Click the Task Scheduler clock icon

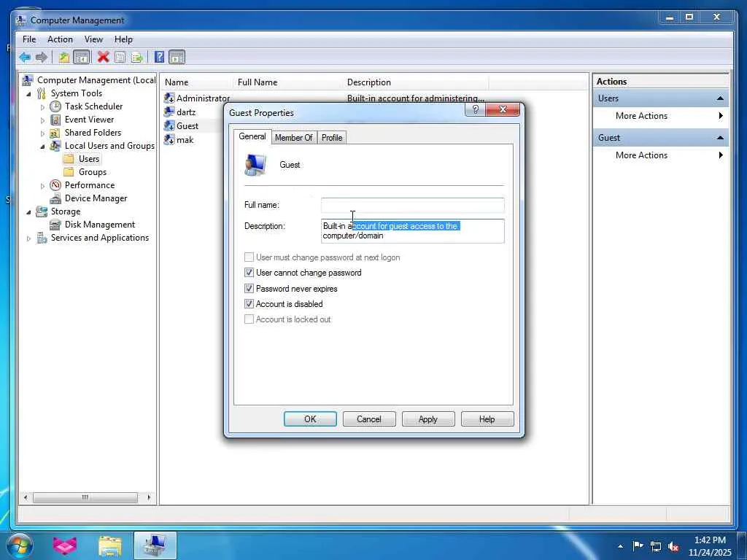(x=55, y=106)
